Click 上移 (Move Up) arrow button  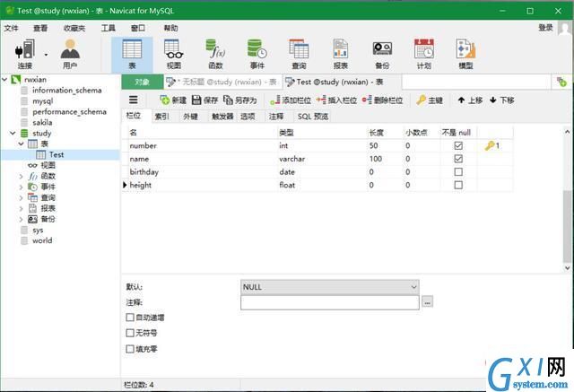tap(470, 100)
